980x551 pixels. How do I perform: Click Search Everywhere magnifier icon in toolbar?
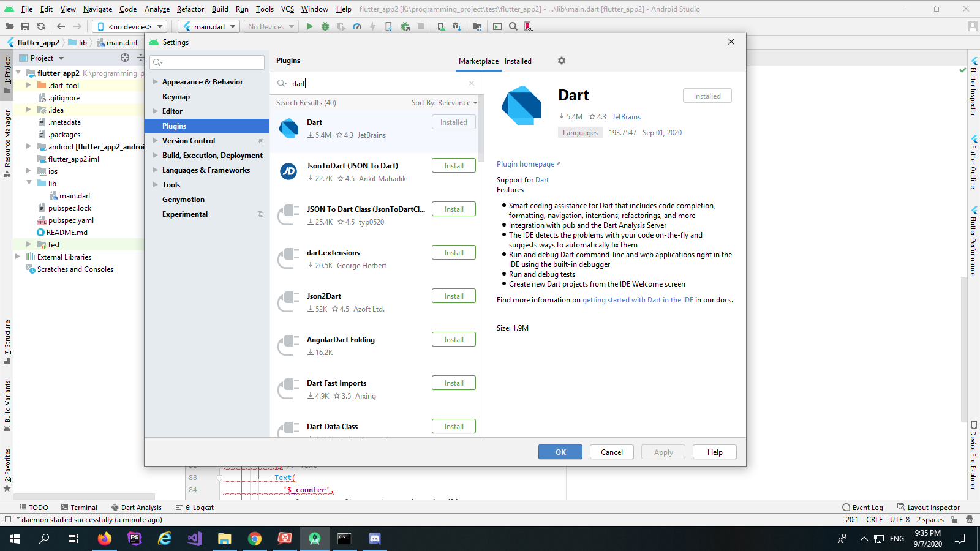[513, 26]
